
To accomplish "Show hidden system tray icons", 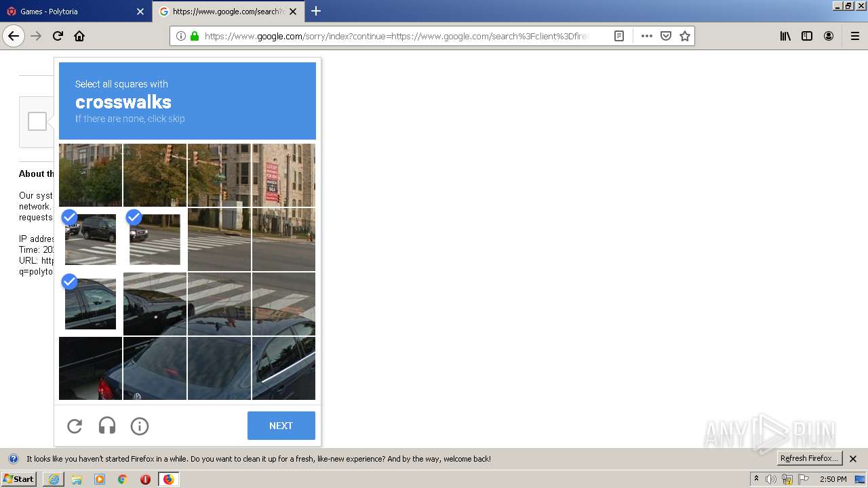I will (756, 479).
